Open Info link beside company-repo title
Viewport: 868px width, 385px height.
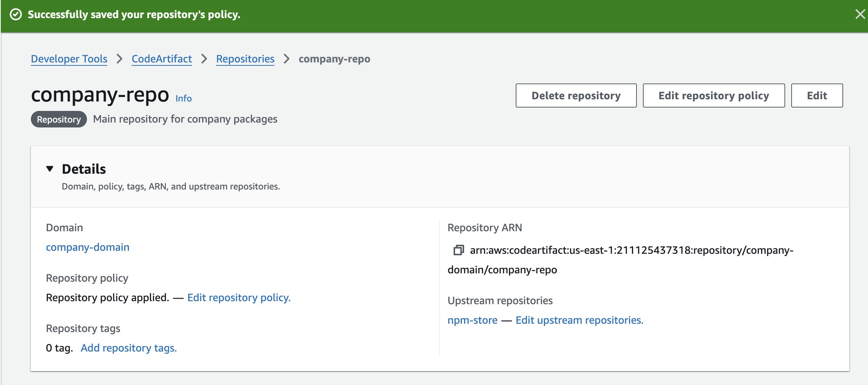183,99
